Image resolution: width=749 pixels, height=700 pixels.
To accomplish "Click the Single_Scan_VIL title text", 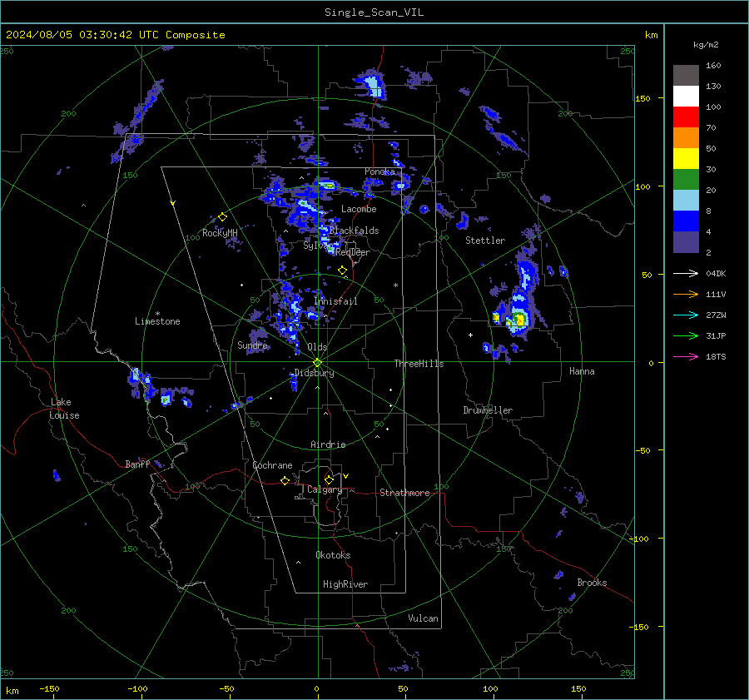I will (x=374, y=12).
